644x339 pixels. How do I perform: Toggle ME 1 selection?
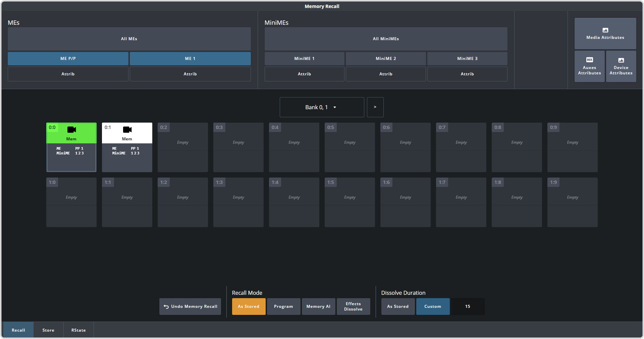pos(190,59)
